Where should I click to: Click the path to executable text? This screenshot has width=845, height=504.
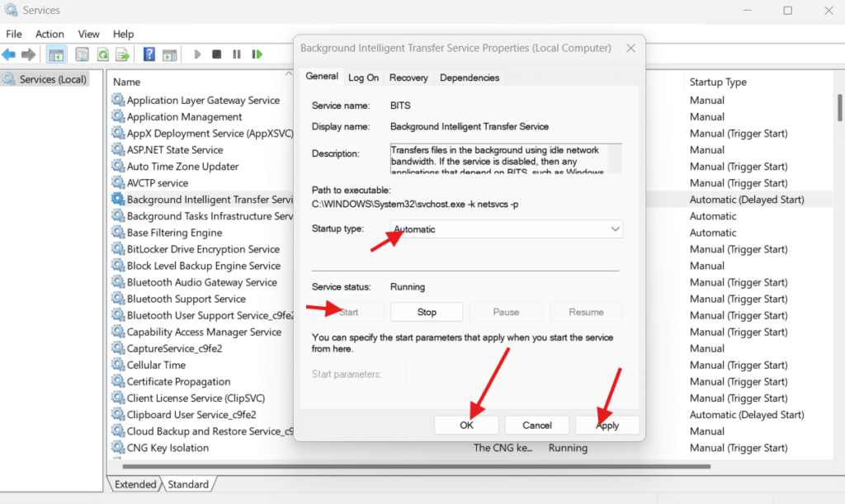pyautogui.click(x=415, y=204)
